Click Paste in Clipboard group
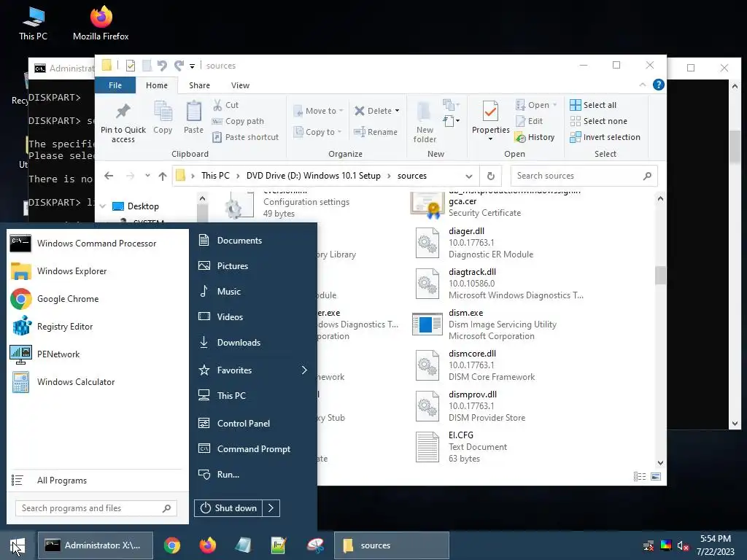Screen dimensions: 747x560 point(193,117)
